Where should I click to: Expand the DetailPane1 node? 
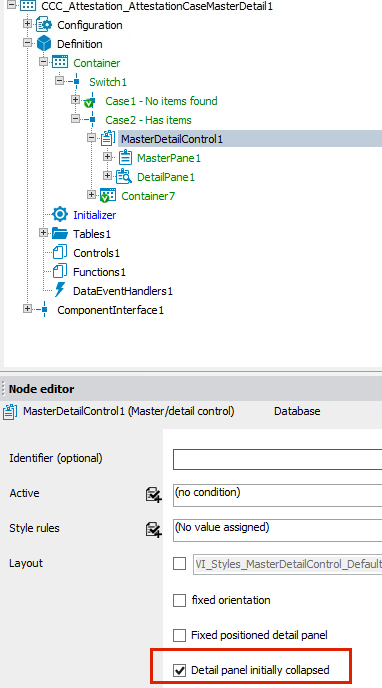point(107,176)
